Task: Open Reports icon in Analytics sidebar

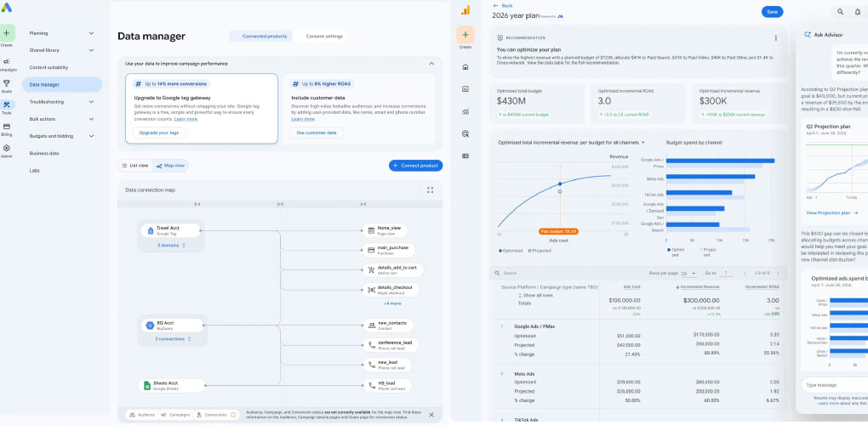Action: [465, 88]
